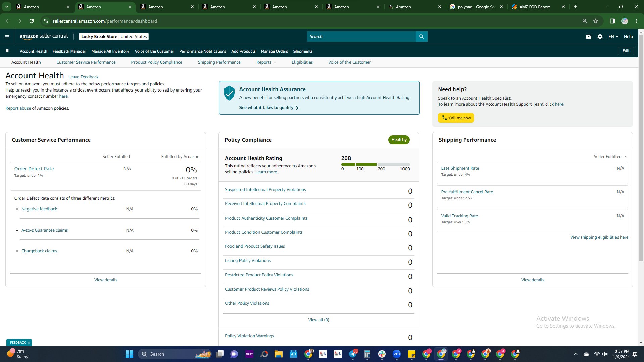Open Leave Feedback link
The height and width of the screenshot is (362, 644).
tap(83, 77)
